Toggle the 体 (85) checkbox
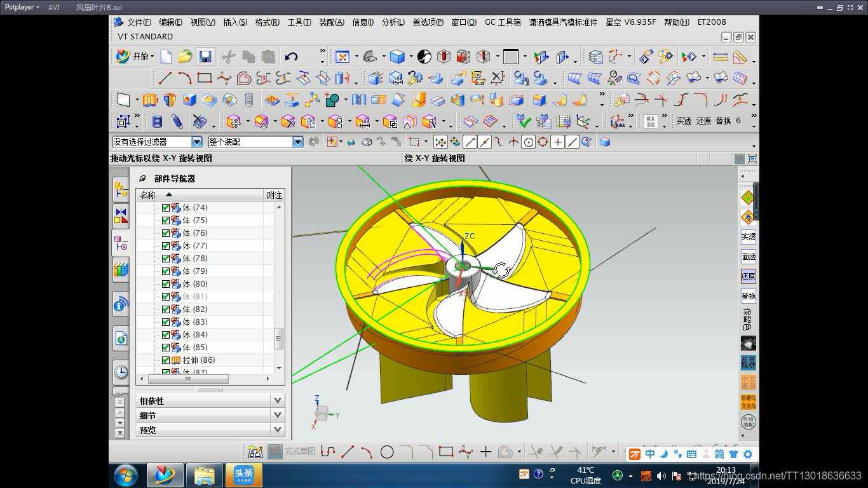 click(x=166, y=348)
